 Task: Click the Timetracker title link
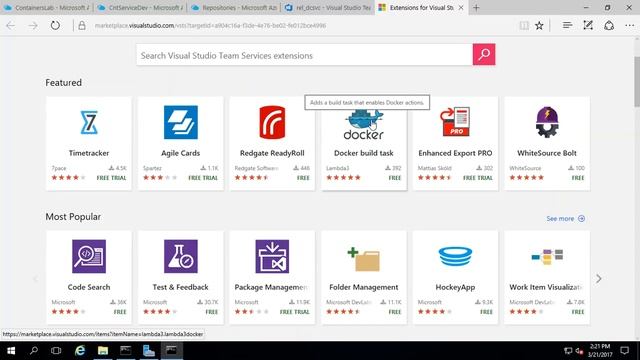point(89,153)
